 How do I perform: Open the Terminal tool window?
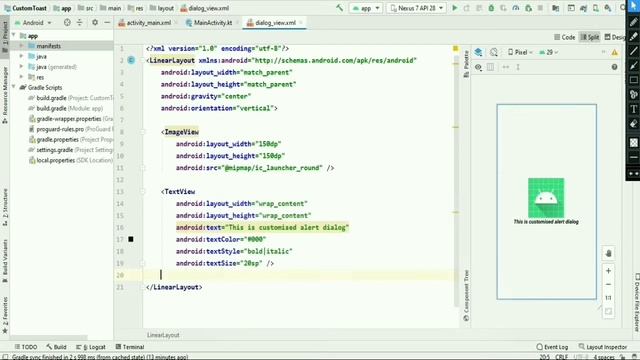click(130, 347)
